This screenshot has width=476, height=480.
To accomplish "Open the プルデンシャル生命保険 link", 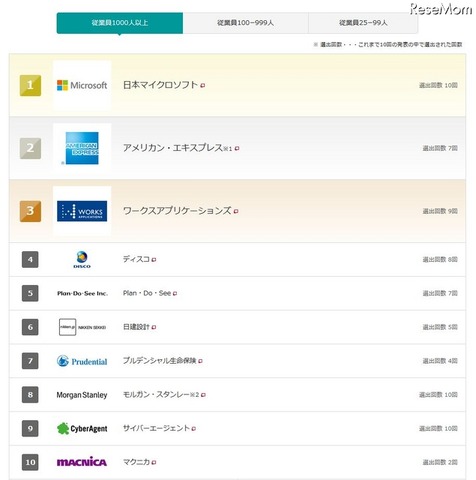I will point(160,360).
